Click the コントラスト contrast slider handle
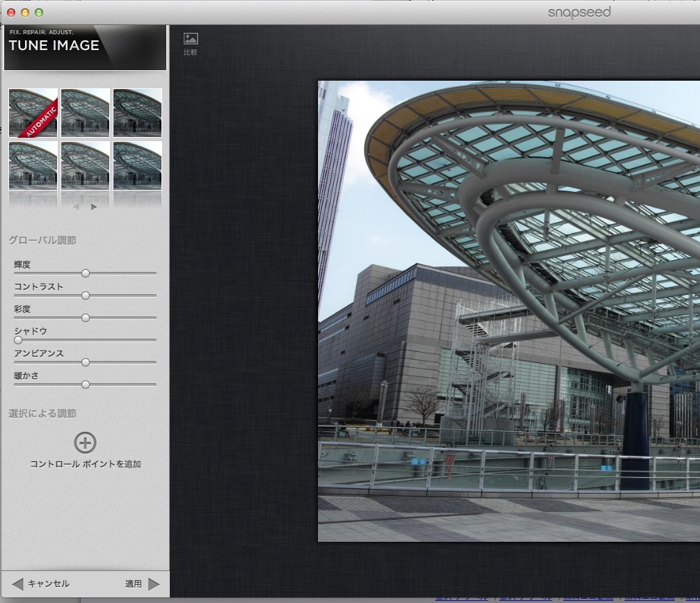This screenshot has width=700, height=603. [x=86, y=296]
